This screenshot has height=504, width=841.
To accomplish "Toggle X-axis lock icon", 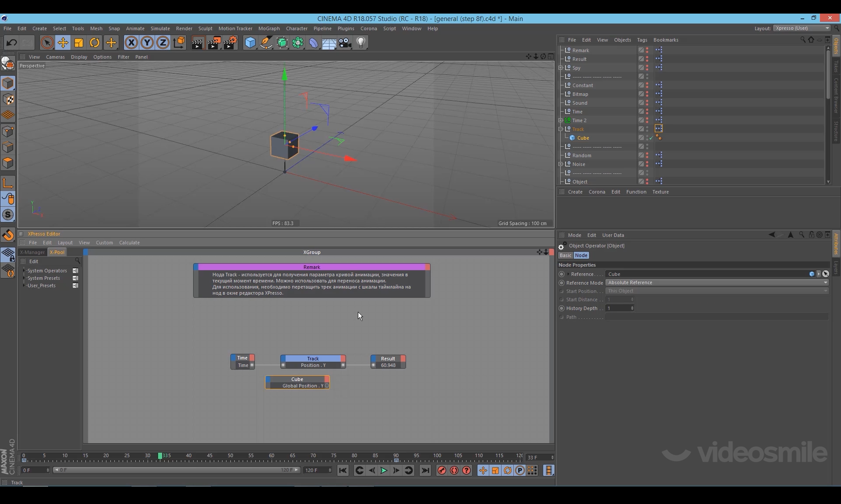I will (131, 42).
